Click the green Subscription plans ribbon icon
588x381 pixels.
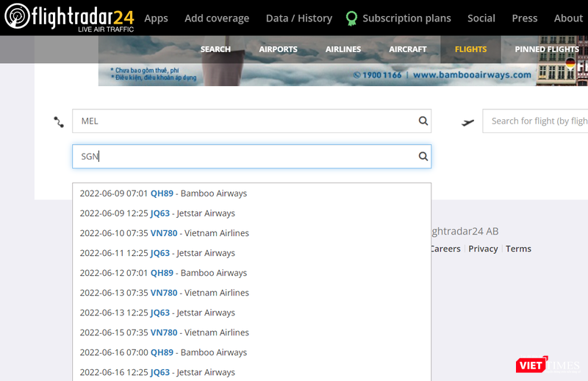(351, 18)
